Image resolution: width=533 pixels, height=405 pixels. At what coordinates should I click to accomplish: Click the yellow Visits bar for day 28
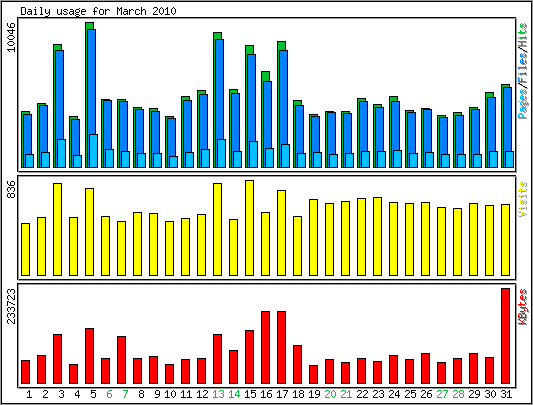[458, 242]
